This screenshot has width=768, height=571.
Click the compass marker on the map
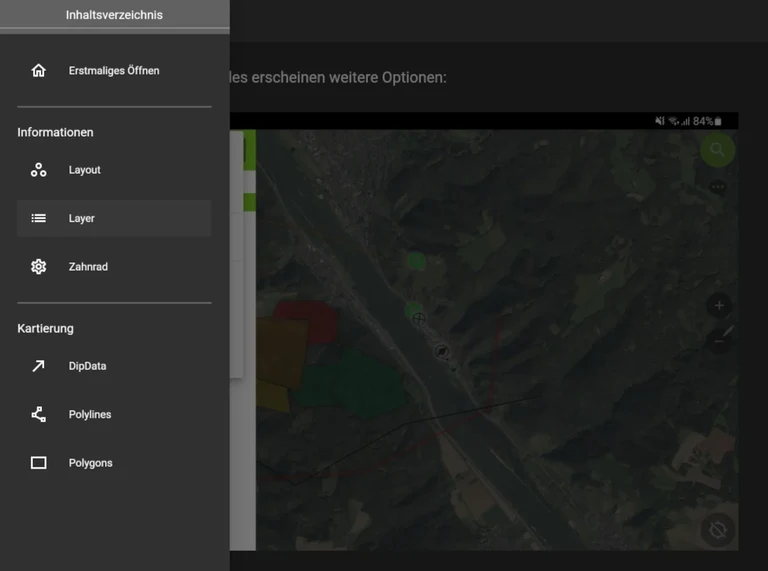442,352
